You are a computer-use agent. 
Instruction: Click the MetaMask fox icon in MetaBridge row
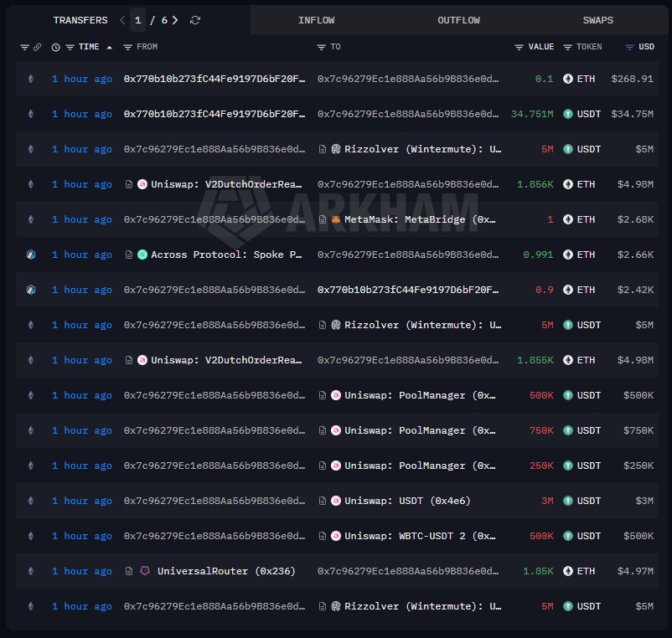point(336,219)
